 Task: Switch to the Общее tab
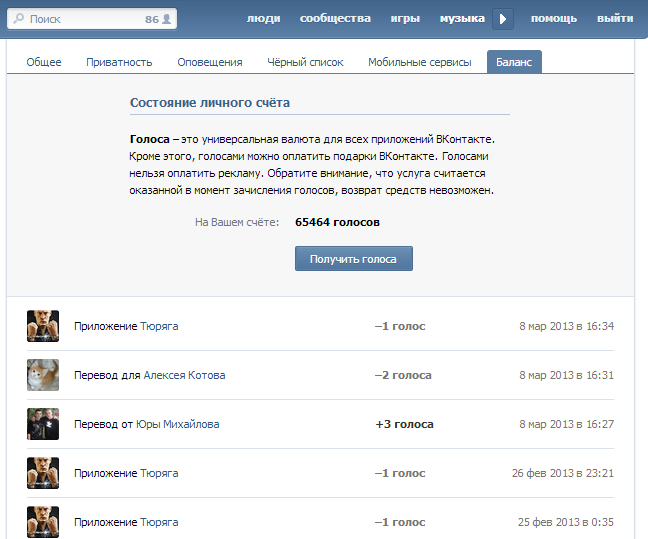tap(44, 62)
